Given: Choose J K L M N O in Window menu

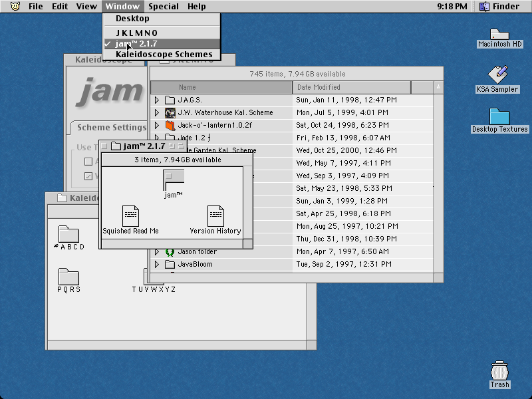Looking at the screenshot, I should (x=162, y=33).
